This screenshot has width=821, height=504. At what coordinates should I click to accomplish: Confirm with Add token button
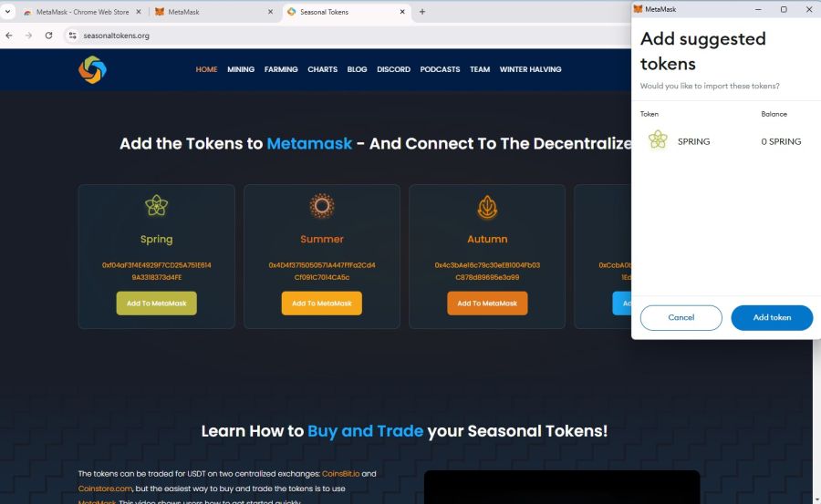pos(772,318)
